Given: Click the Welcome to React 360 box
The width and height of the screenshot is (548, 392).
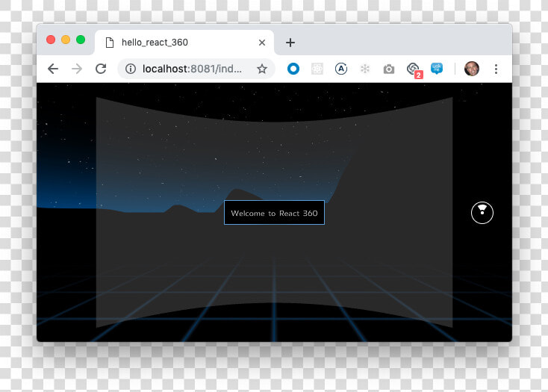Looking at the screenshot, I should click(274, 212).
